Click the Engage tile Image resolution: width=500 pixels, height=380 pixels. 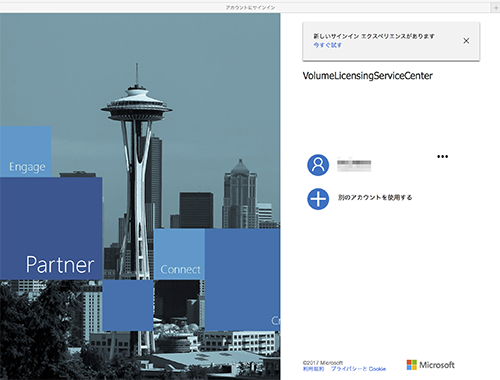25,152
